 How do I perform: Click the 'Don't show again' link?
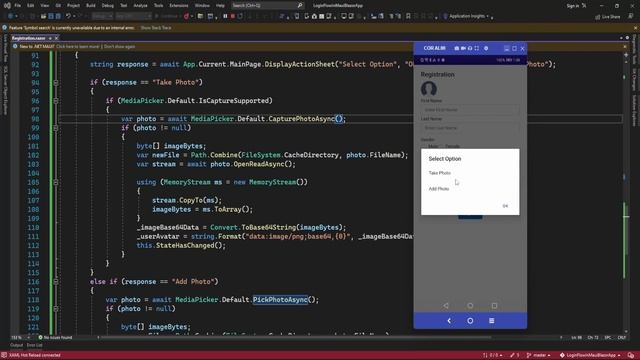(119, 47)
